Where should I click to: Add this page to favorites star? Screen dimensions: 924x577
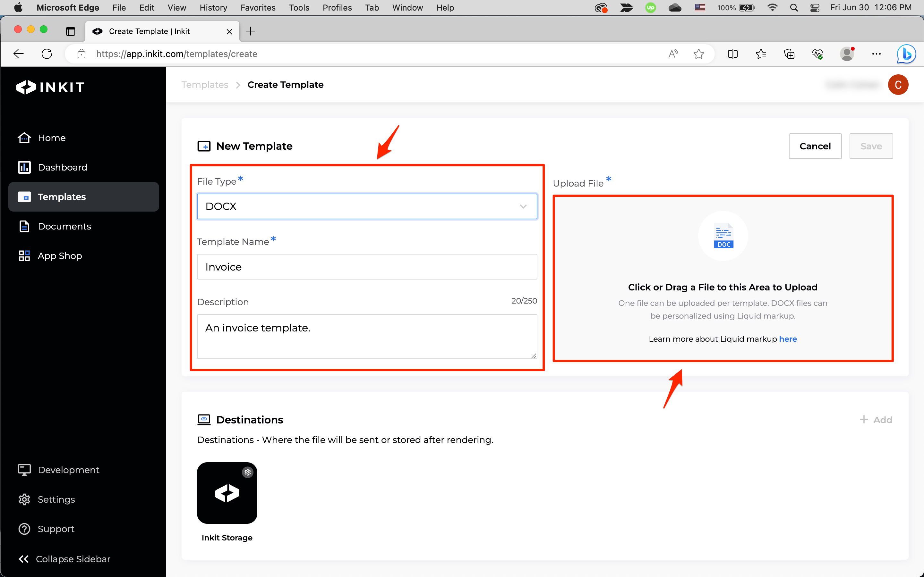[698, 54]
